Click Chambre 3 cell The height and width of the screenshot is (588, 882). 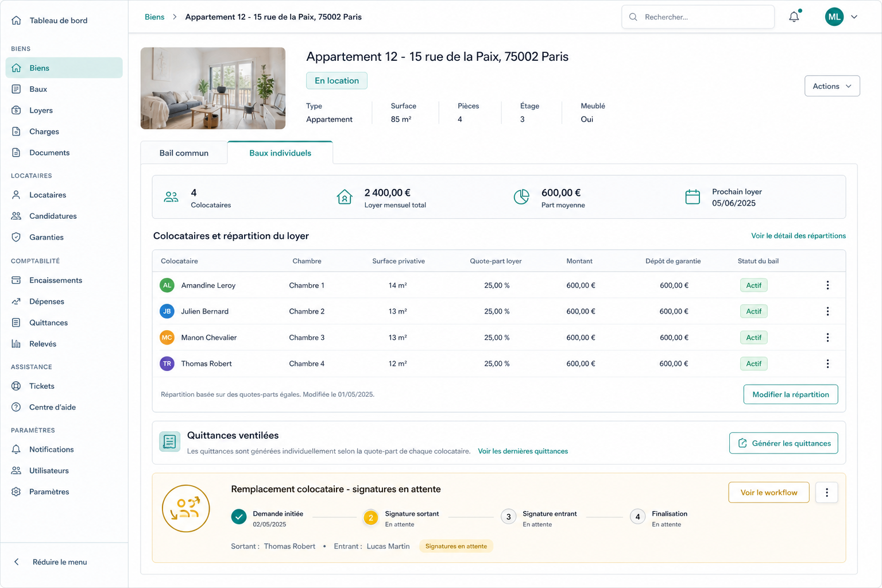click(307, 338)
